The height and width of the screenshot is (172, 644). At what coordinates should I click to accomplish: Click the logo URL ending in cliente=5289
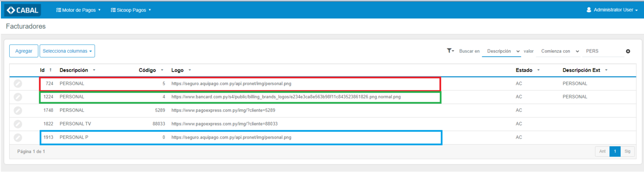click(224, 110)
